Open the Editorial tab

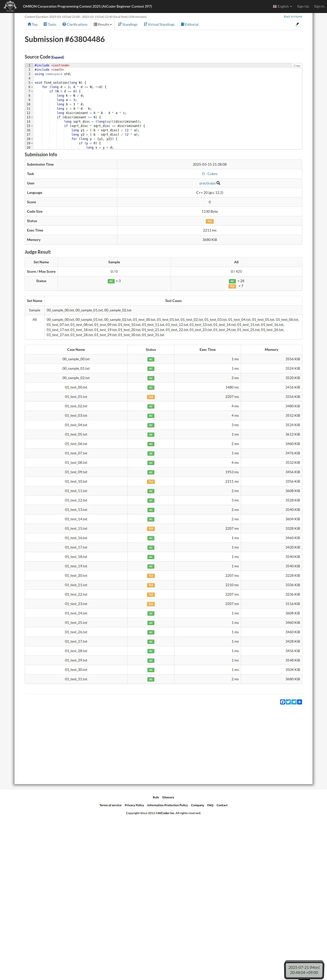tap(189, 24)
